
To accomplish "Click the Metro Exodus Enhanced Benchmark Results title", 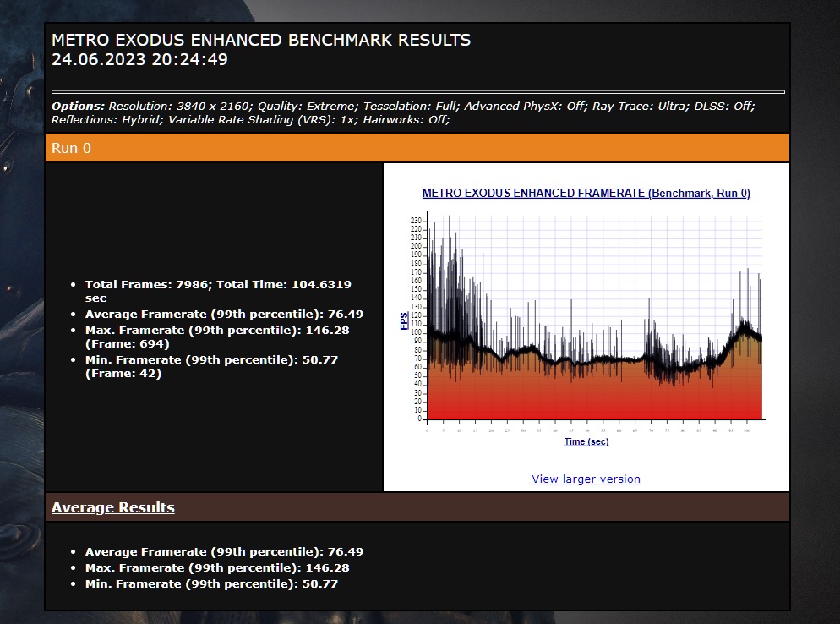I will pos(261,40).
